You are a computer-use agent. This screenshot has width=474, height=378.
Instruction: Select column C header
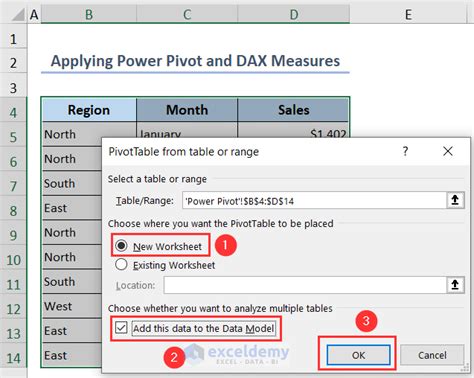pyautogui.click(x=187, y=15)
